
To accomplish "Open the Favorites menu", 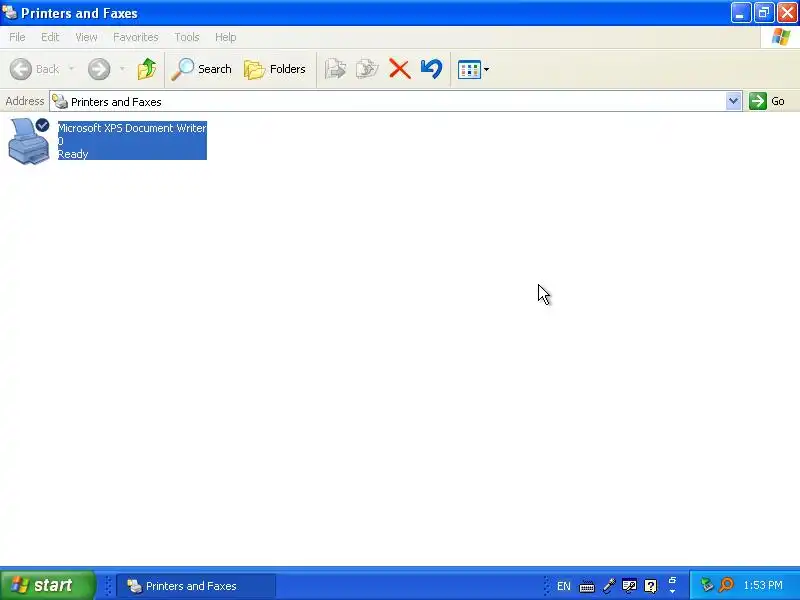I will 136,37.
